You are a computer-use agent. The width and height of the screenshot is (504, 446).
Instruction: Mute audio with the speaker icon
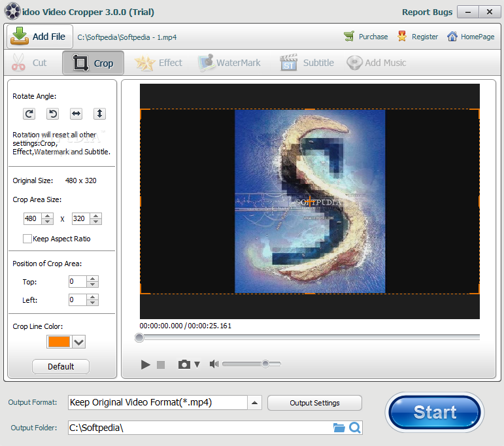point(214,364)
